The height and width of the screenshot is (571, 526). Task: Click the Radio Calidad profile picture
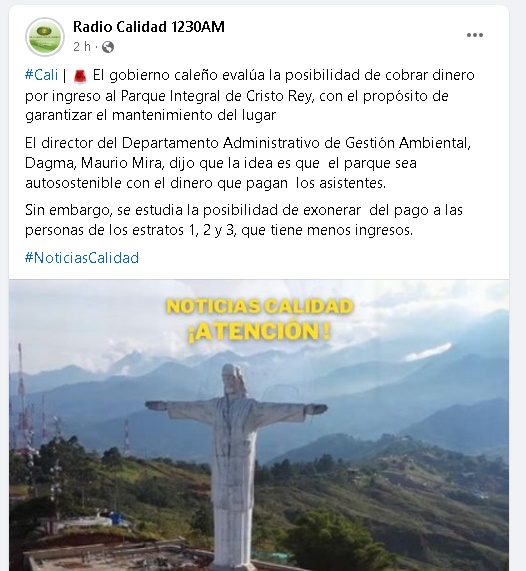point(45,37)
